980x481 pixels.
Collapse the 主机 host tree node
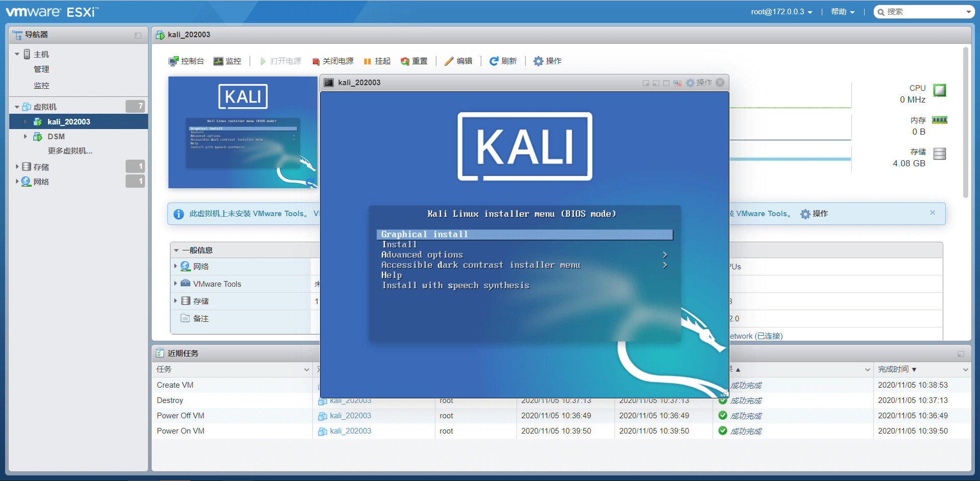click(17, 54)
